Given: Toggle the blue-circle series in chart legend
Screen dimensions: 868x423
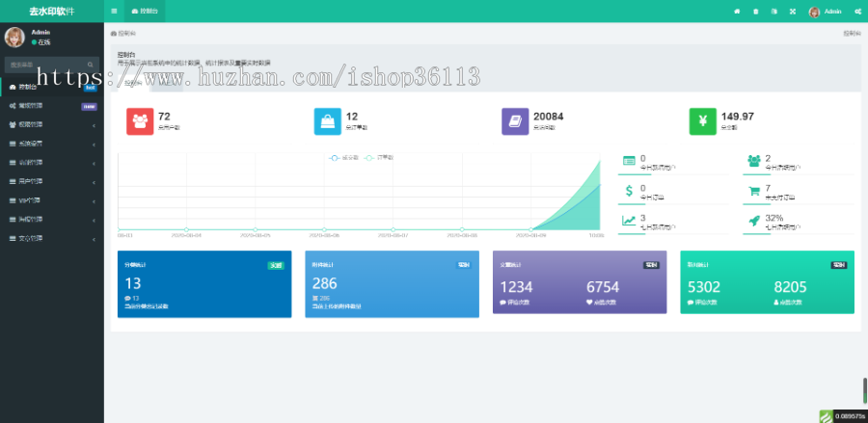Looking at the screenshot, I should coord(343,158).
